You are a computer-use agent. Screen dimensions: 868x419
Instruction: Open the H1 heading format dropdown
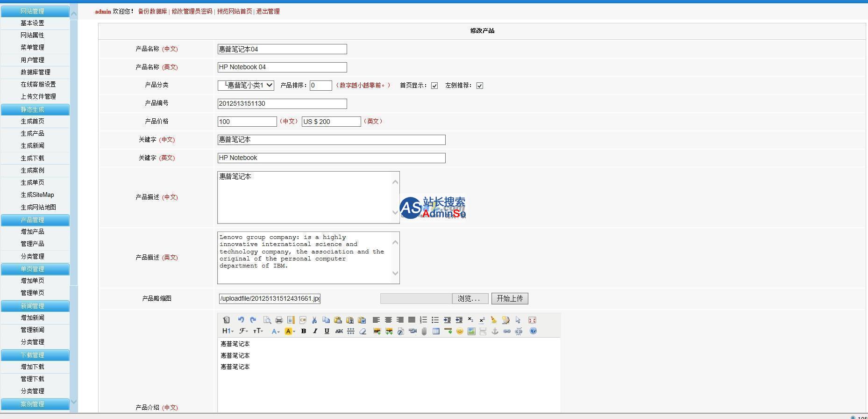coord(228,331)
